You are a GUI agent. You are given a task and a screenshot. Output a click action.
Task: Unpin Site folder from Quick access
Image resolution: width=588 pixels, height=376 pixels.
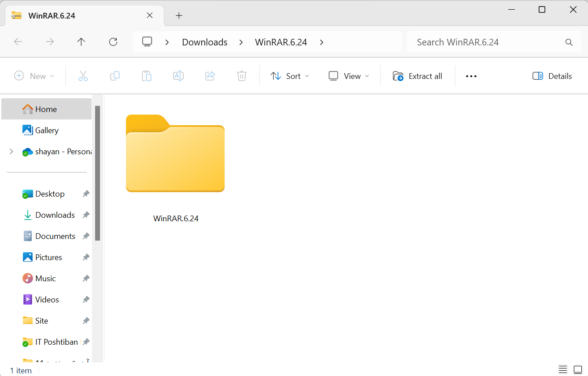point(86,321)
